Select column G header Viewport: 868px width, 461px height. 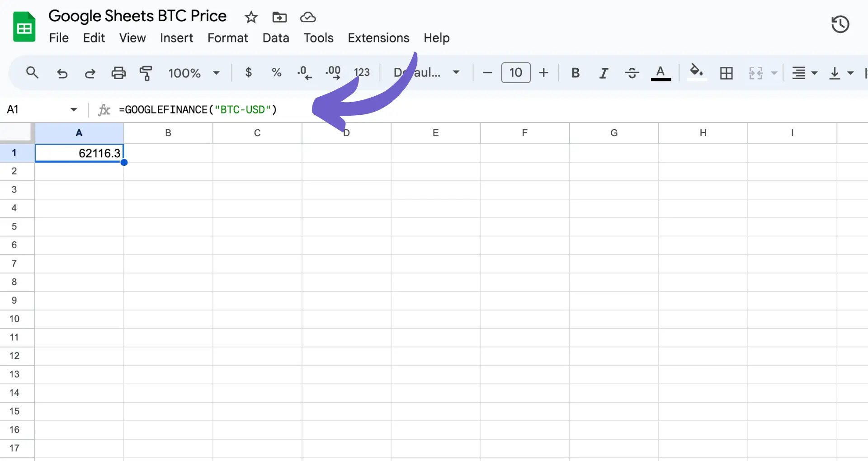coord(614,133)
